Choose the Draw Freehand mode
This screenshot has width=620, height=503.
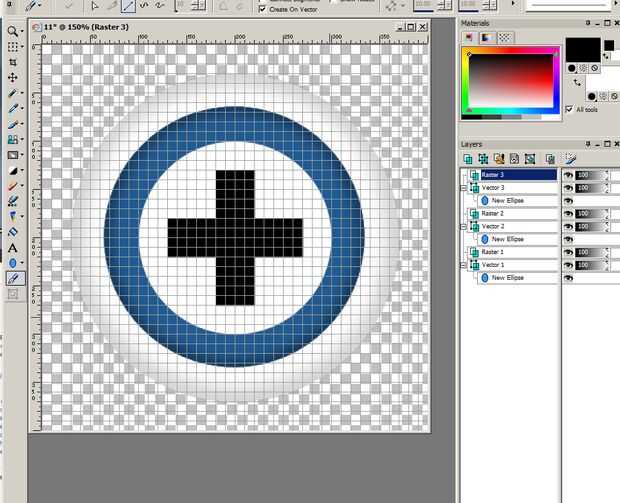pos(160,6)
